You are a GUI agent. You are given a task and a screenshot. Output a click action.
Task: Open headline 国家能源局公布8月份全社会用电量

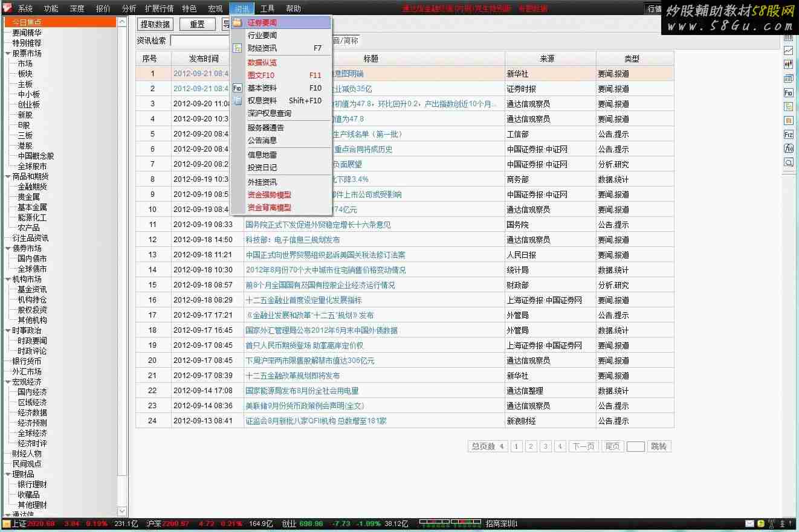point(302,391)
